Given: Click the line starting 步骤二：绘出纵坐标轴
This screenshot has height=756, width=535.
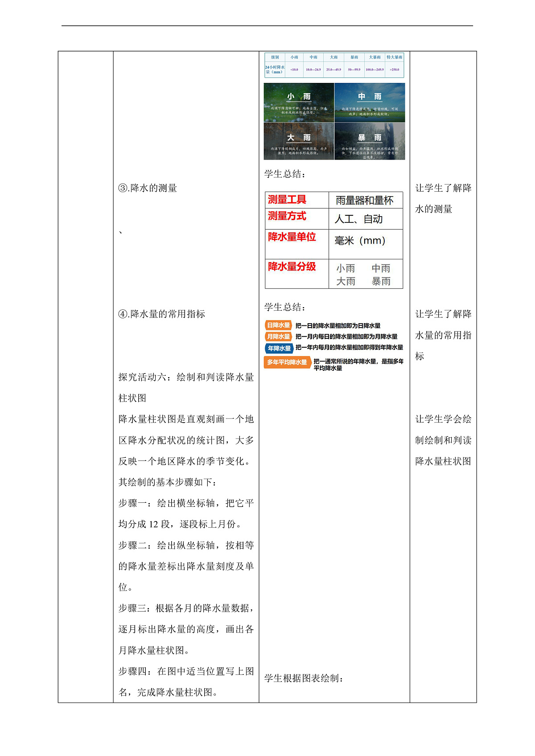Looking at the screenshot, I should pyautogui.click(x=186, y=545).
